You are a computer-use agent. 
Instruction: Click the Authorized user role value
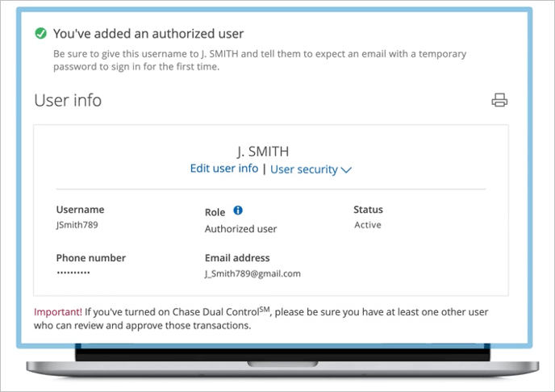point(240,229)
